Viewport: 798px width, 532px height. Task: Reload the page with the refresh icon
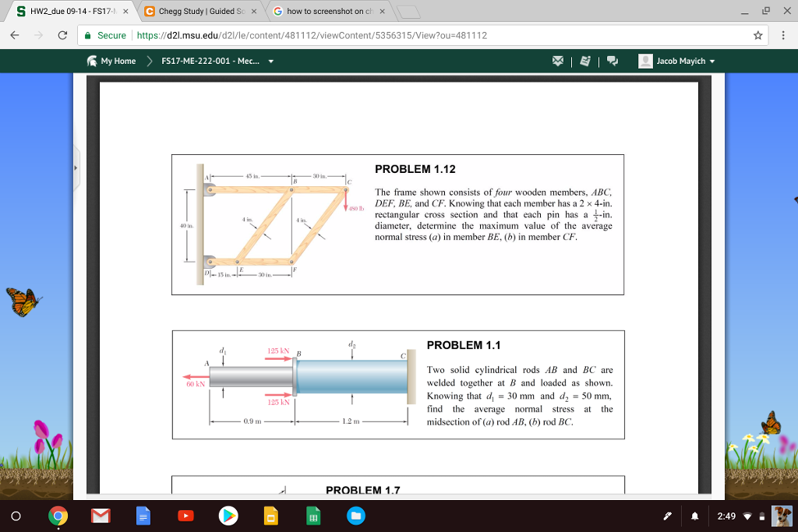click(x=62, y=35)
